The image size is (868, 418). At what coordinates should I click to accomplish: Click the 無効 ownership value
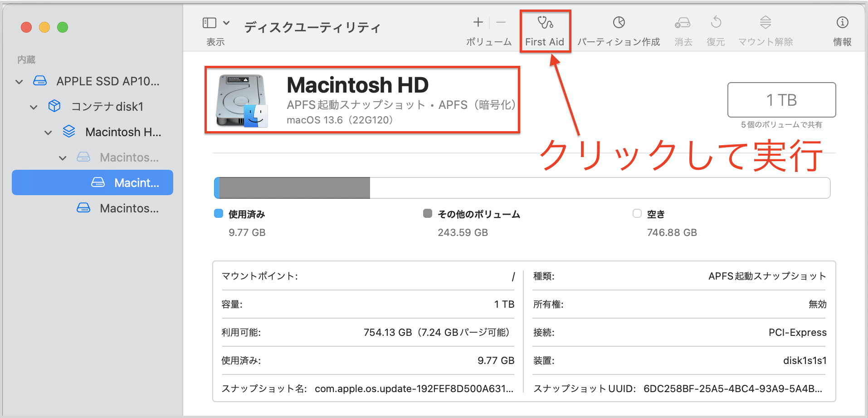coord(818,304)
